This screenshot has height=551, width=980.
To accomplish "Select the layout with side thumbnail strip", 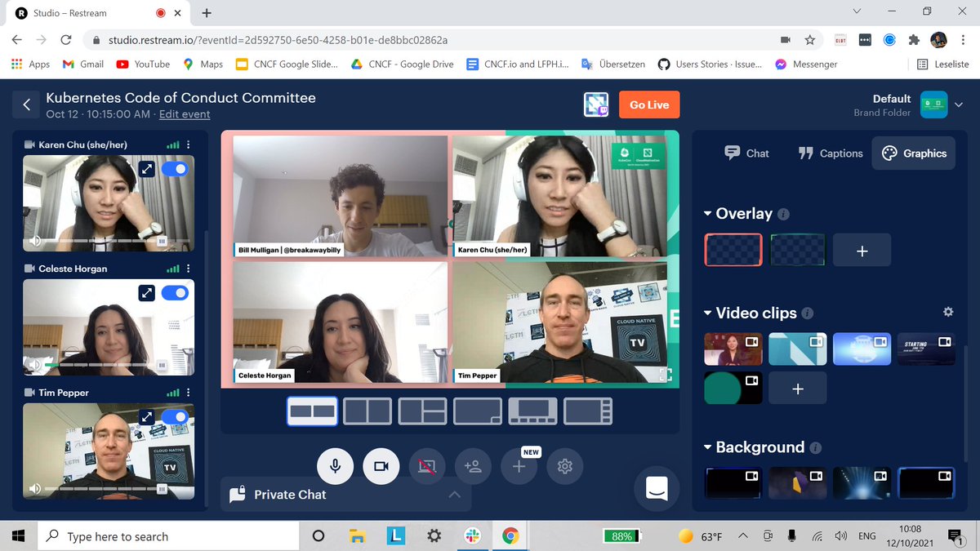I will (588, 411).
